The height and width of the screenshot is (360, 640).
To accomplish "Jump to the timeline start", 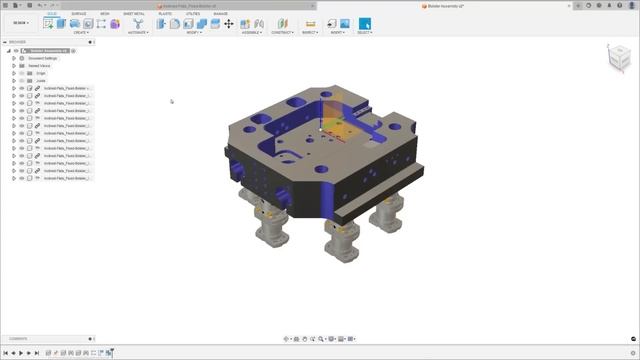I will [5, 353].
